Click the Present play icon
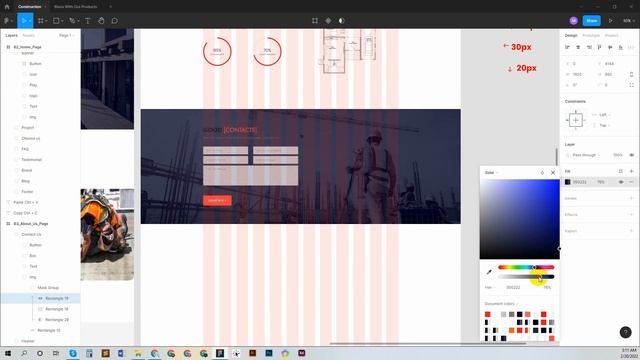 point(611,20)
